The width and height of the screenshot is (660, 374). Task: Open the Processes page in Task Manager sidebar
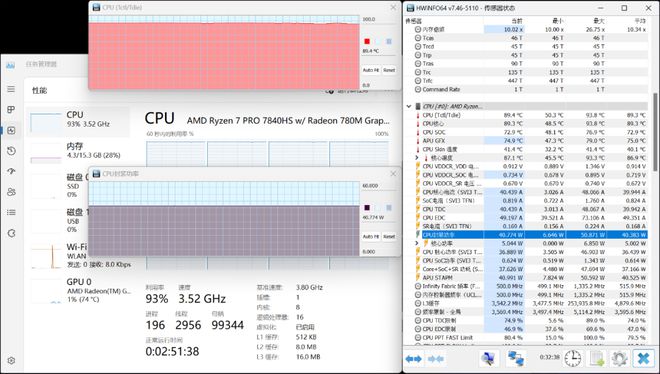coord(11,110)
